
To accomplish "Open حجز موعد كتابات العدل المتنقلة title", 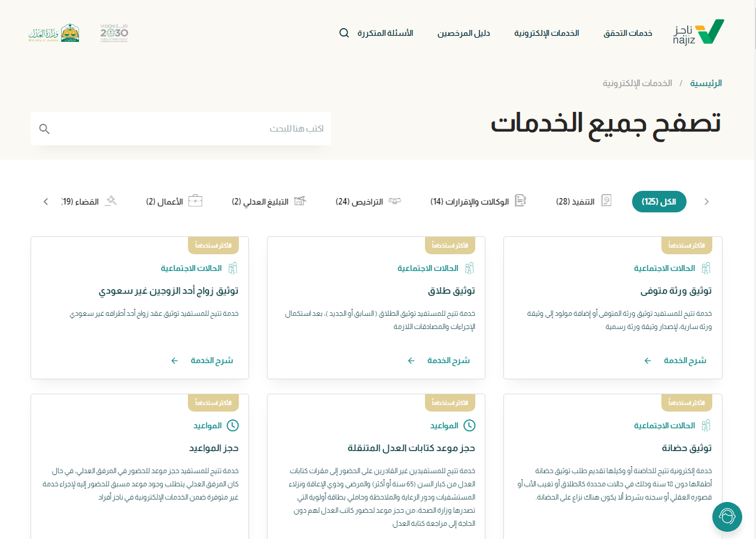I will tap(411, 448).
